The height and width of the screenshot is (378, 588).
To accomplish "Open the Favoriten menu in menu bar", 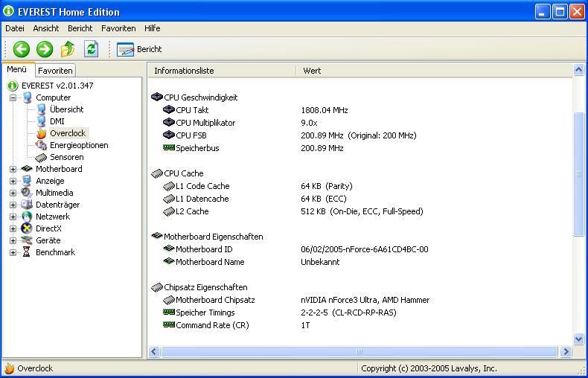I will [x=118, y=28].
